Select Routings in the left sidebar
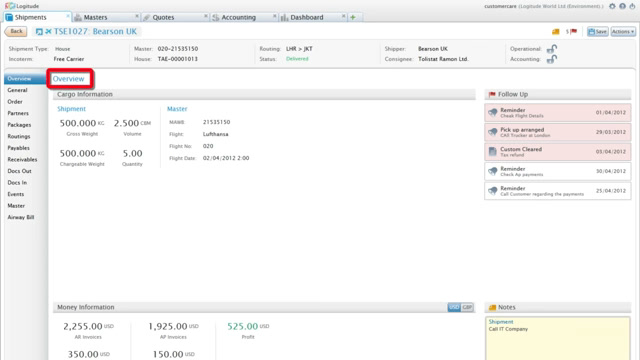640x360 pixels. [x=19, y=136]
